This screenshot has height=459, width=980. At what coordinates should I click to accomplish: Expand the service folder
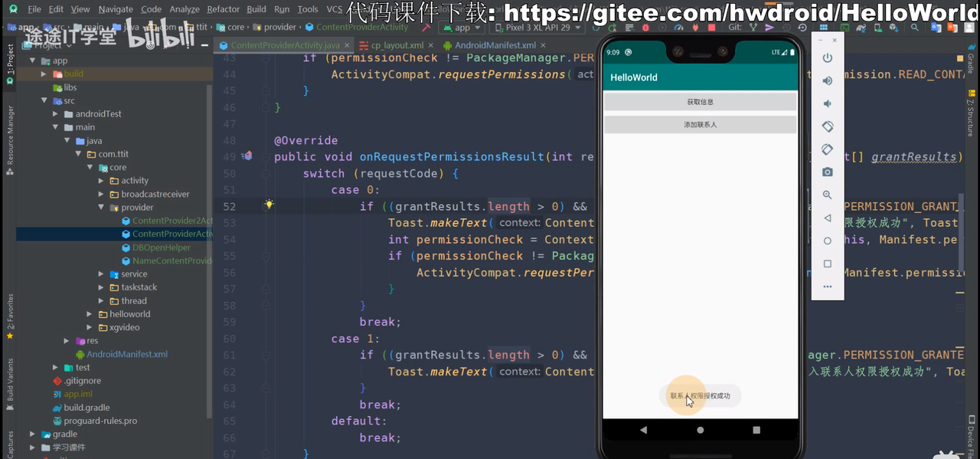click(x=102, y=274)
